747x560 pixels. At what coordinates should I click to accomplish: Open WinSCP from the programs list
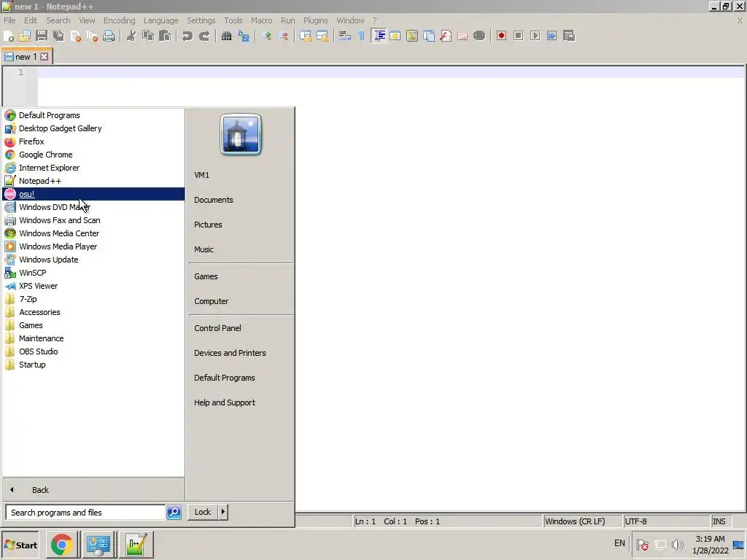tap(93, 273)
